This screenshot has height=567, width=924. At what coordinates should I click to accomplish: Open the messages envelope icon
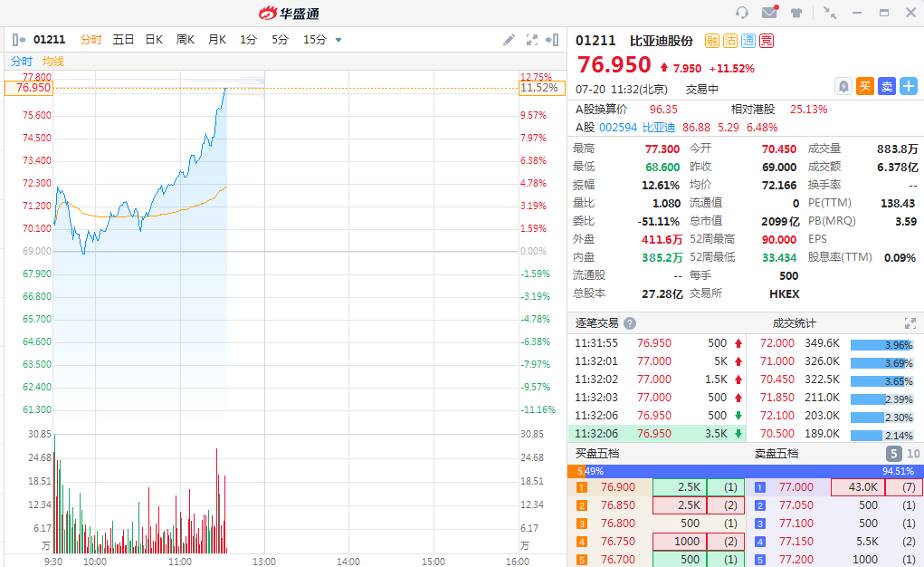click(769, 13)
